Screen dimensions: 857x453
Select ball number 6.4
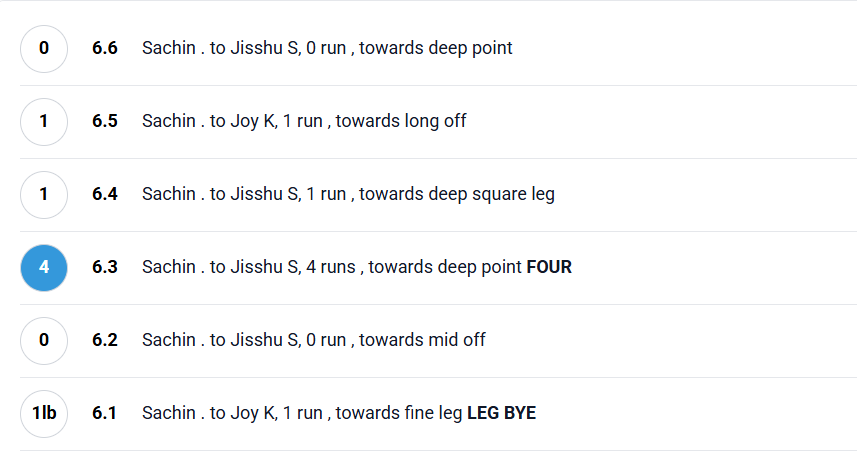point(105,194)
